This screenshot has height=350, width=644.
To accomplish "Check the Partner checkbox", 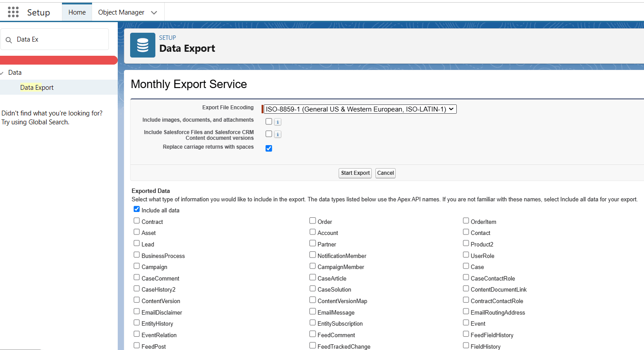I will [313, 243].
